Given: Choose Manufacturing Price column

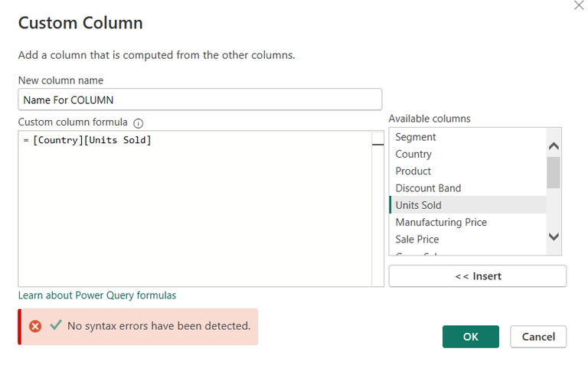Looking at the screenshot, I should click(441, 222).
